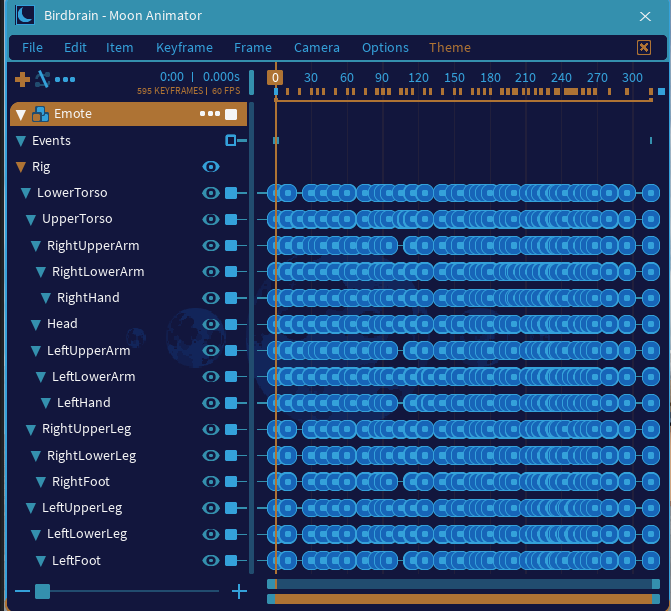Screen dimensions: 671x611
Task: Click the orange X icon in menu bar
Action: (x=644, y=47)
